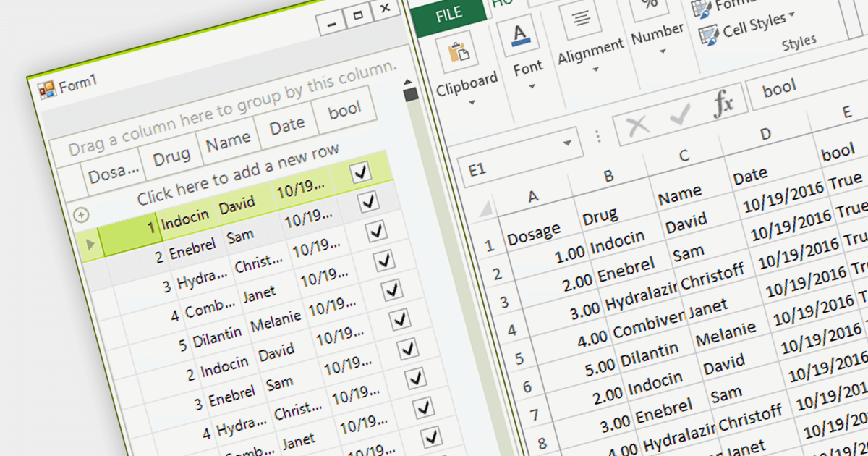Open the FILE tab in Excel

(x=449, y=14)
